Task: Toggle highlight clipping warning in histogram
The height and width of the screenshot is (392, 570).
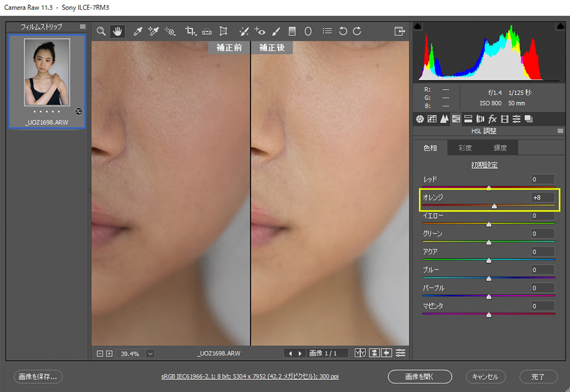Action: click(x=560, y=27)
